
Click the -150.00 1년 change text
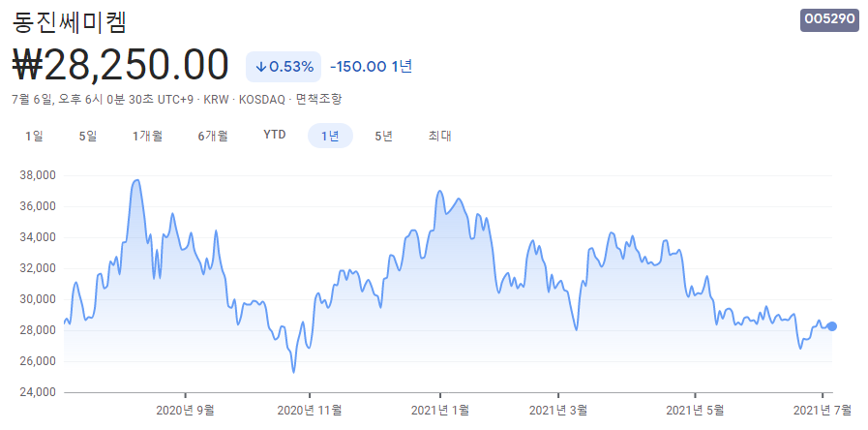tap(371, 67)
